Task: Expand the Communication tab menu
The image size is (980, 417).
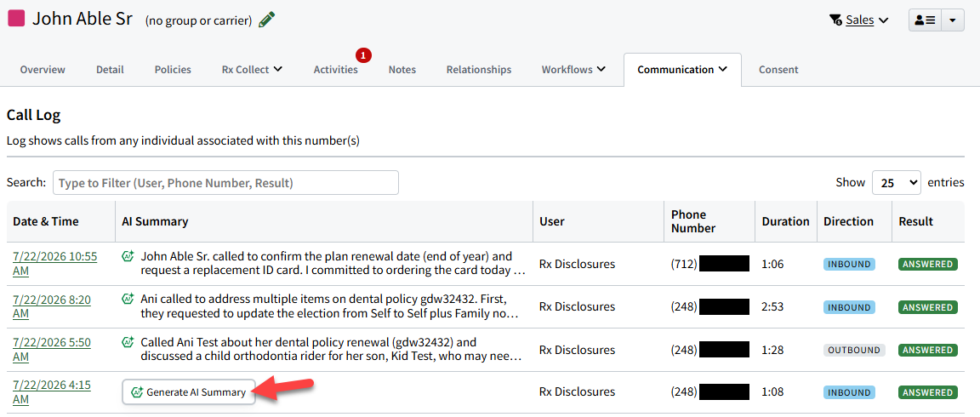Action: 682,70
